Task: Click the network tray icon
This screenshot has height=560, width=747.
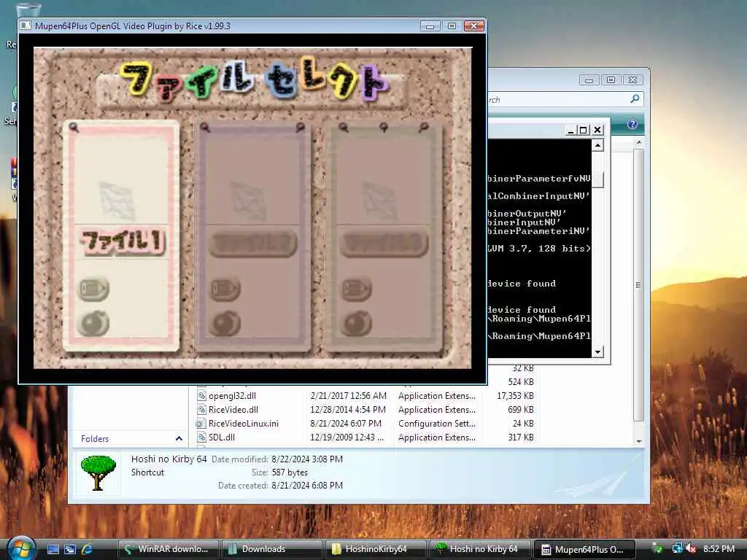Action: pos(677,549)
